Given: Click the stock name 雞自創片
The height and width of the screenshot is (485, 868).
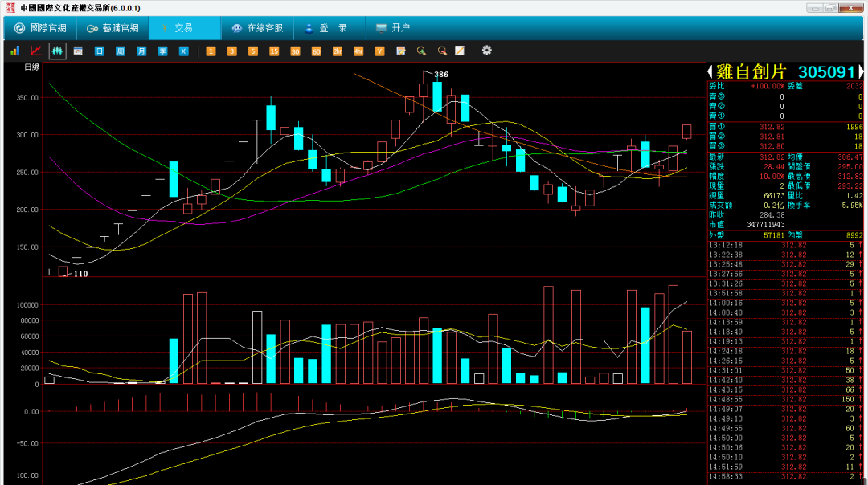Looking at the screenshot, I should pyautogui.click(x=751, y=72).
